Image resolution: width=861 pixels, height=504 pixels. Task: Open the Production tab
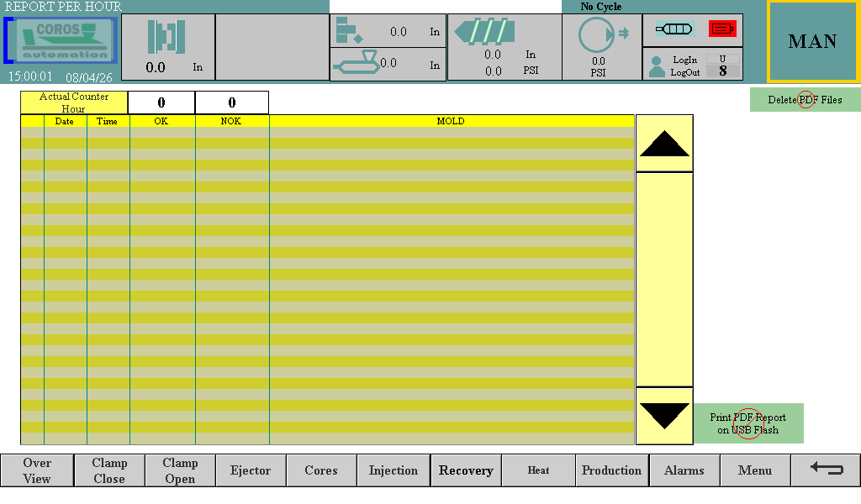tap(611, 470)
